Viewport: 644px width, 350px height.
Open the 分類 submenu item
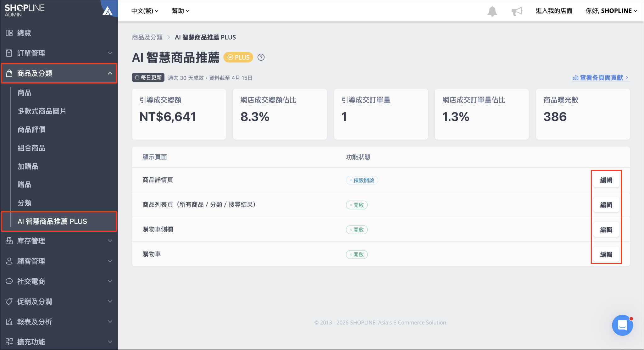[25, 203]
